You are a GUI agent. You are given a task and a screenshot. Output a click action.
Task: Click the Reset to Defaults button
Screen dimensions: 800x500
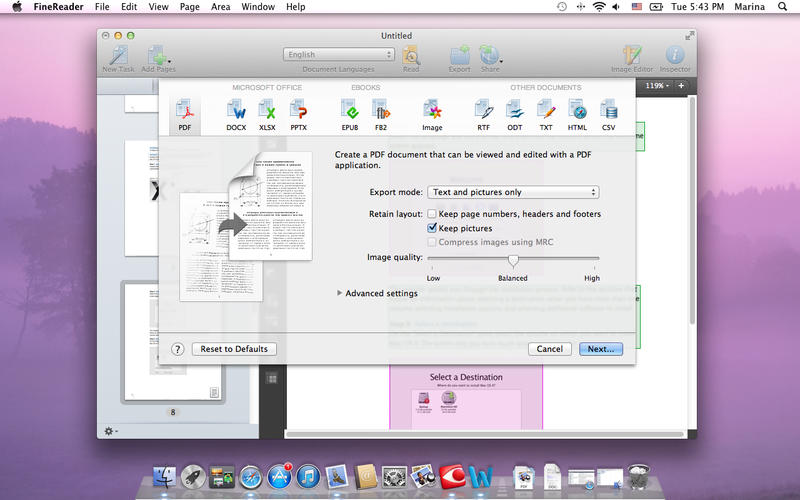coord(234,349)
